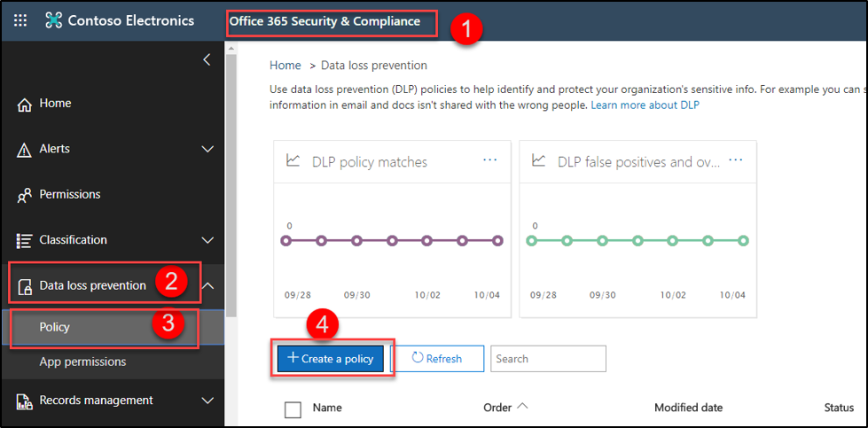The image size is (868, 428).
Task: Click the Alerts warning triangle icon
Action: pyautogui.click(x=25, y=150)
